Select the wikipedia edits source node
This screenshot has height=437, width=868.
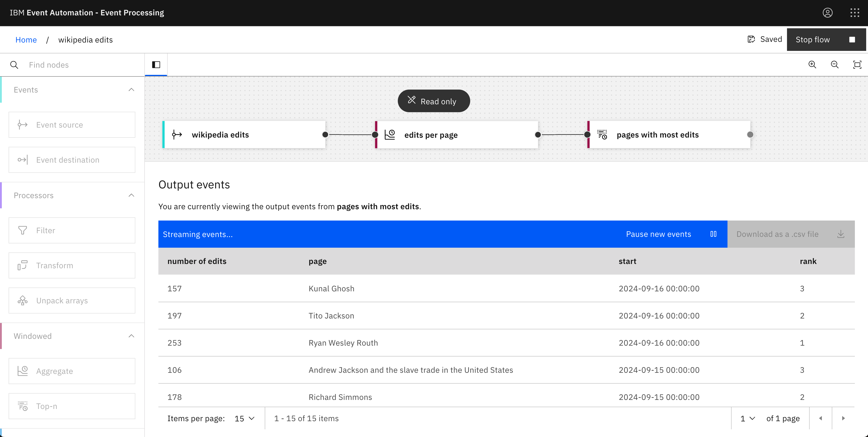[x=244, y=135]
